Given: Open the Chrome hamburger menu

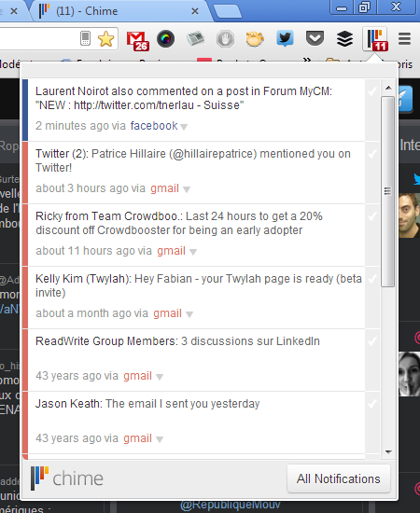Looking at the screenshot, I should click(405, 38).
